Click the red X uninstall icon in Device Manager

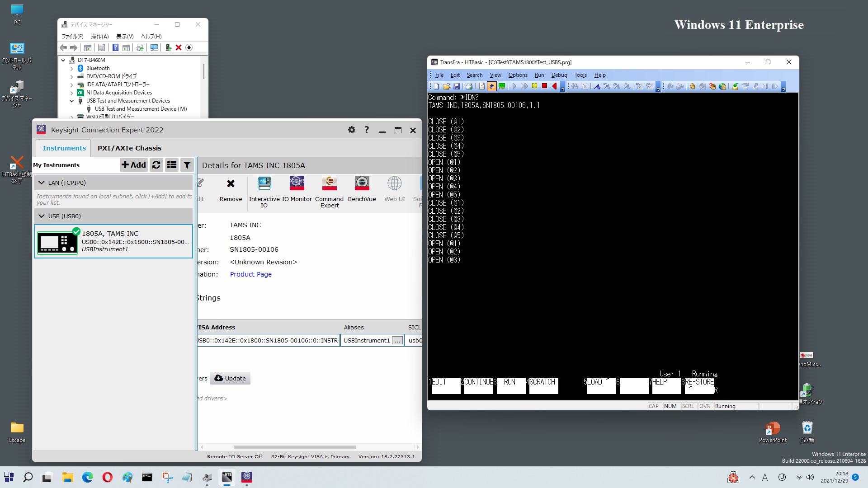pyautogui.click(x=179, y=47)
